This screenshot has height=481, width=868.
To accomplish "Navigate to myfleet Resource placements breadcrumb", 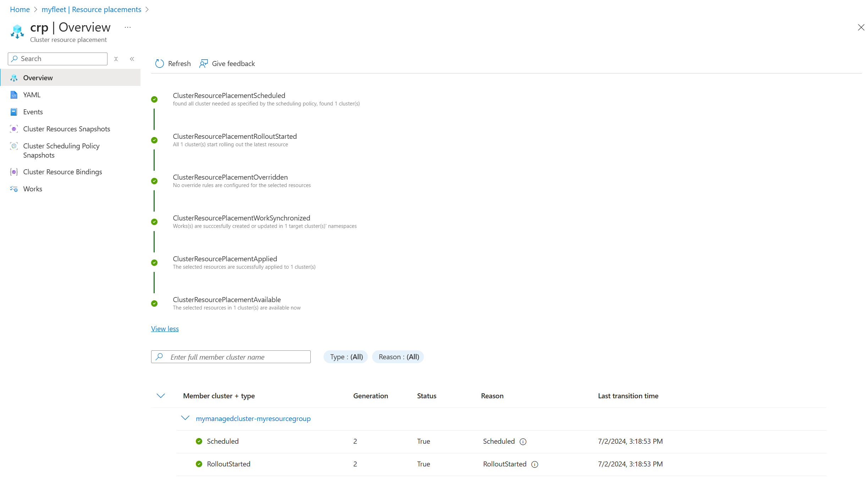I will pyautogui.click(x=91, y=10).
